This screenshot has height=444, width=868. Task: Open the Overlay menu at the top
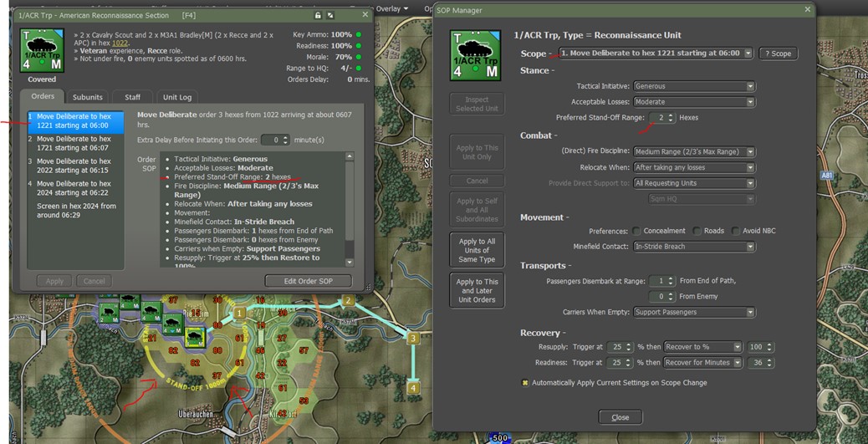(x=393, y=8)
